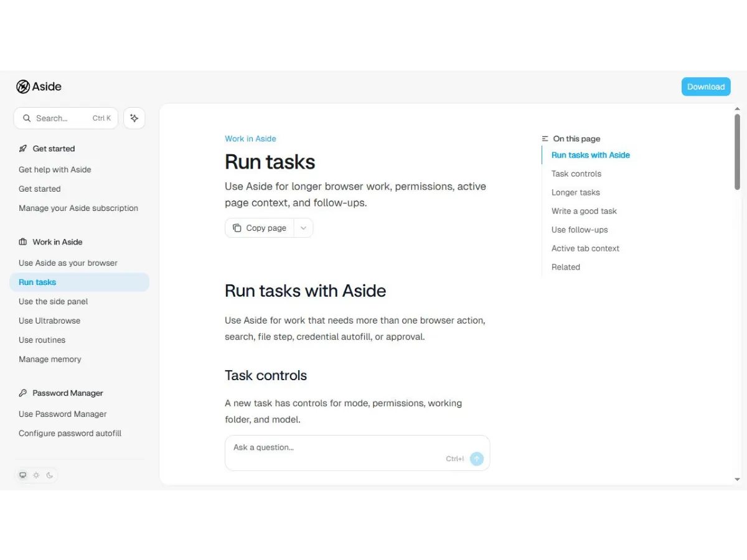This screenshot has width=747, height=560.
Task: Click the Work in Aside breadcrumb link
Action: (250, 139)
